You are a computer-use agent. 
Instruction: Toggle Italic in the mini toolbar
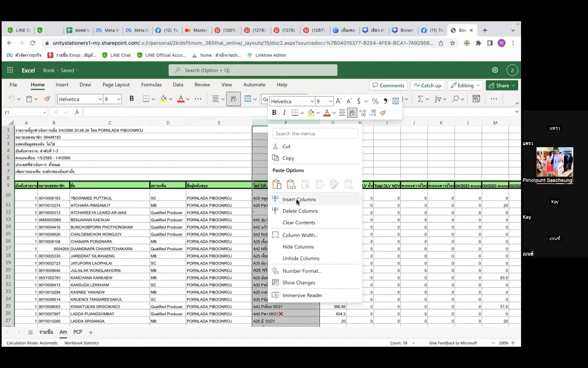tap(284, 113)
